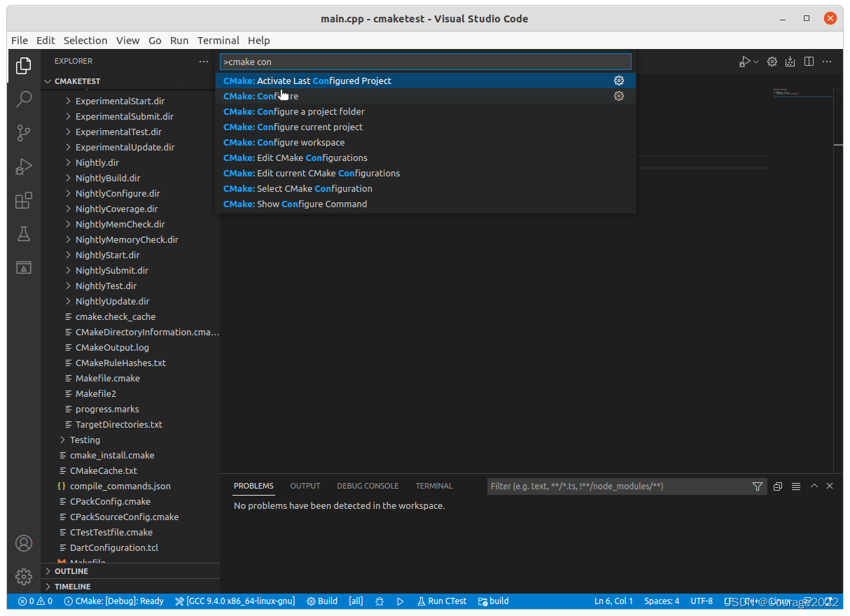Split the editor to the right

tap(809, 62)
